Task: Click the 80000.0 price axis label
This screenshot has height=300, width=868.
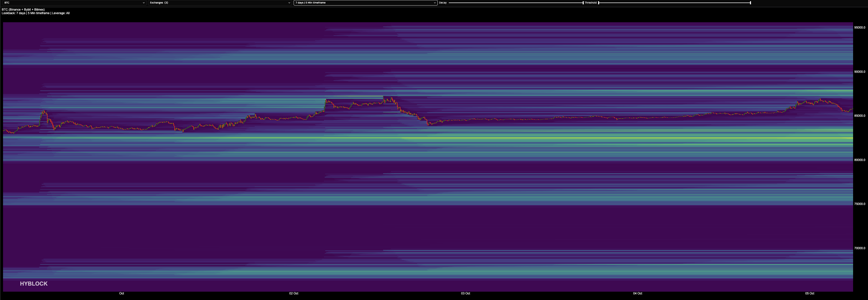Action: click(860, 160)
